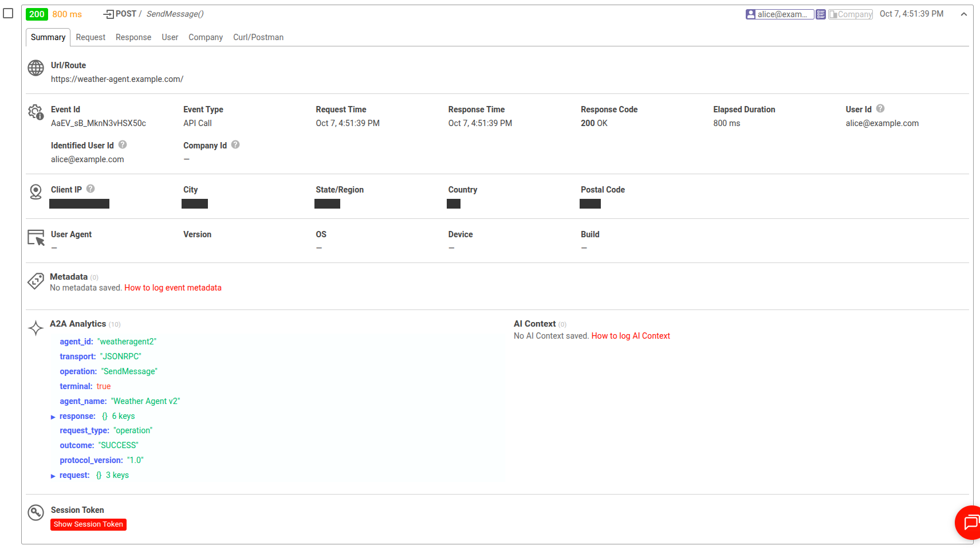Click the outcome value "SUCCESS"
This screenshot has width=980, height=549.
[x=118, y=445]
